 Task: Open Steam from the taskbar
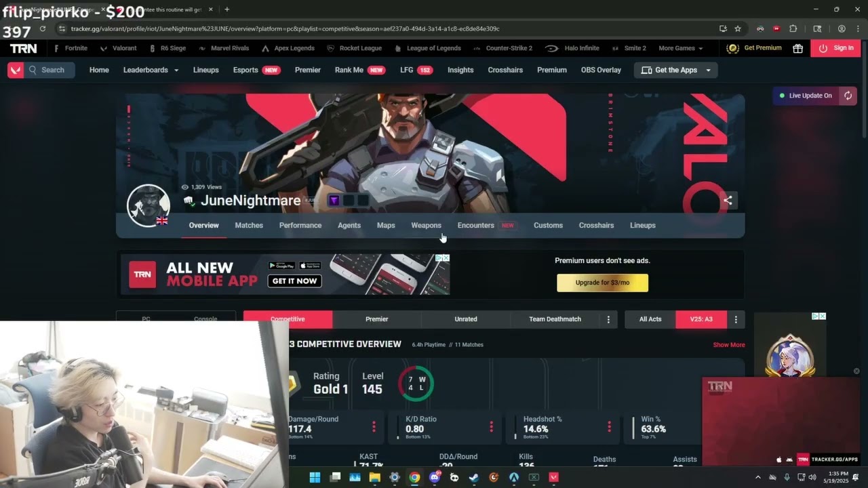474,477
